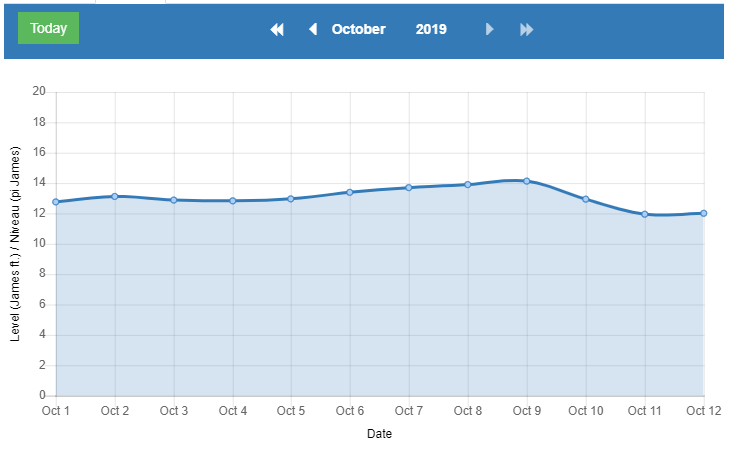Click the Oct 4 data point marker
740x450 pixels.
point(233,201)
